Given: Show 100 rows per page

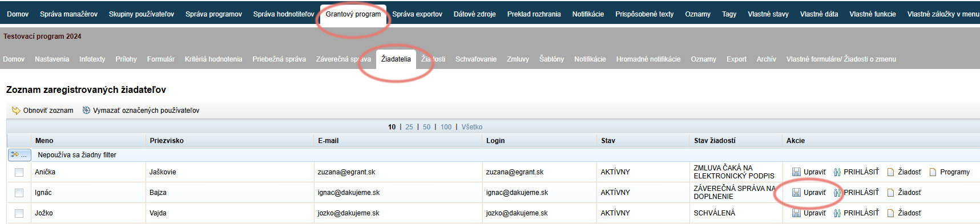Looking at the screenshot, I should (446, 127).
